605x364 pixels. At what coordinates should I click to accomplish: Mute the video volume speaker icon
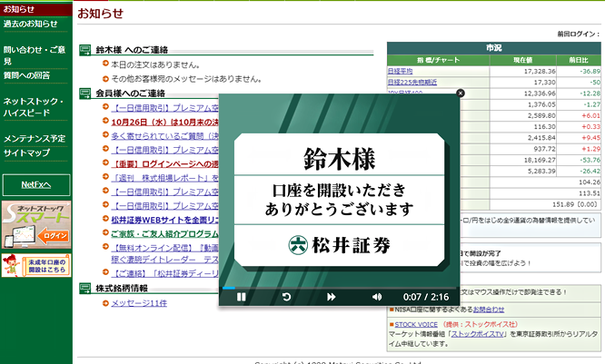tap(377, 297)
